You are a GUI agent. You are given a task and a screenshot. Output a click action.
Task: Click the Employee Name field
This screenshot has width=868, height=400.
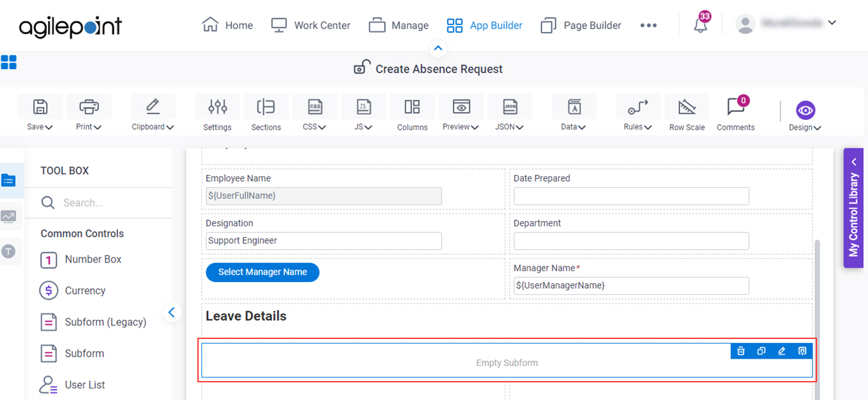tap(323, 196)
